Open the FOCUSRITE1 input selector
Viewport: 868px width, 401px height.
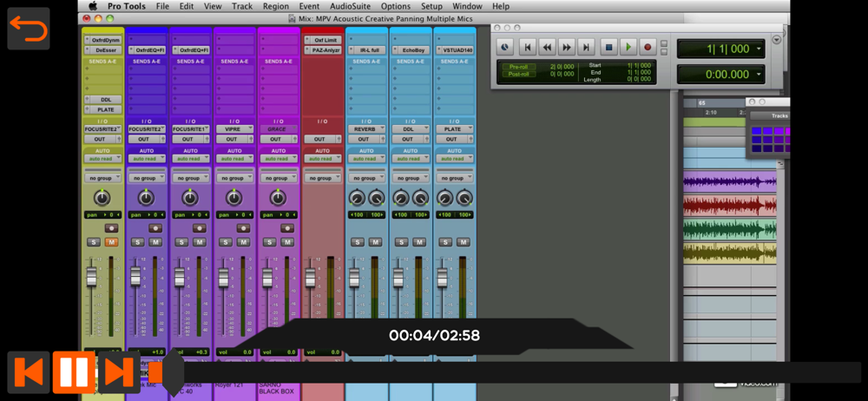(x=190, y=129)
